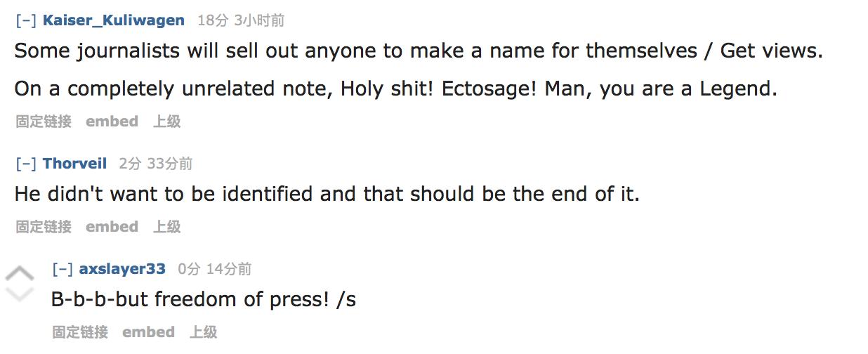Click embed under Thorveil's comment

tap(112, 227)
